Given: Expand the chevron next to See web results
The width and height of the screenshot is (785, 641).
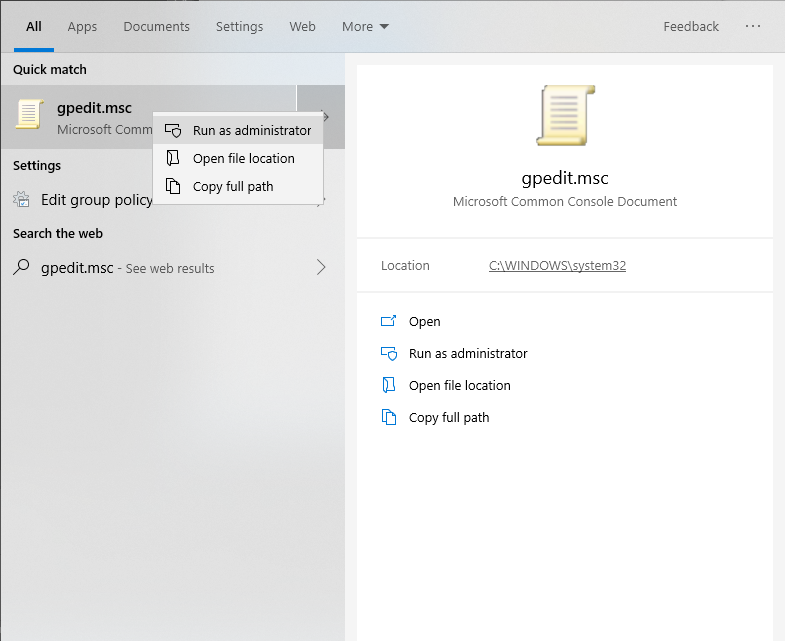Looking at the screenshot, I should (x=321, y=267).
